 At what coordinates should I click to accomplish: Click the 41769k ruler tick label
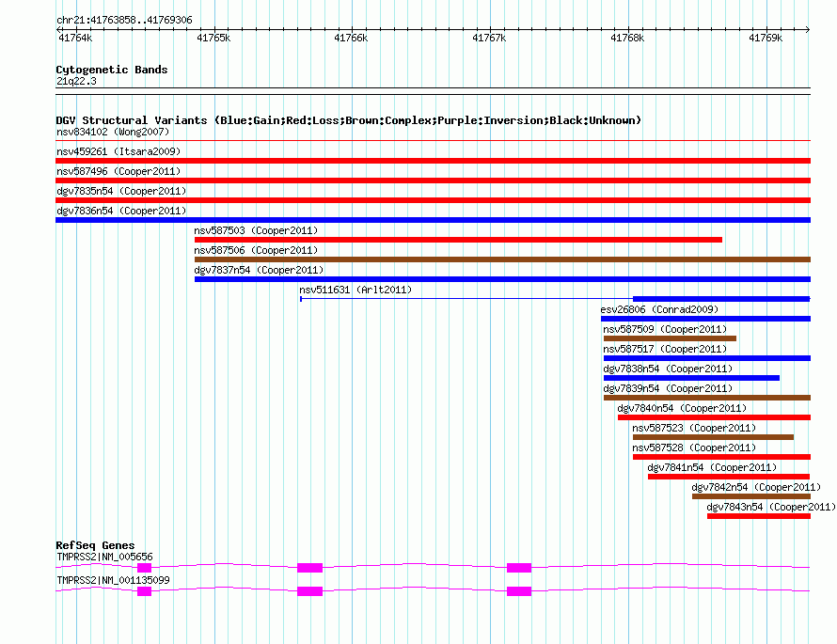coord(766,38)
